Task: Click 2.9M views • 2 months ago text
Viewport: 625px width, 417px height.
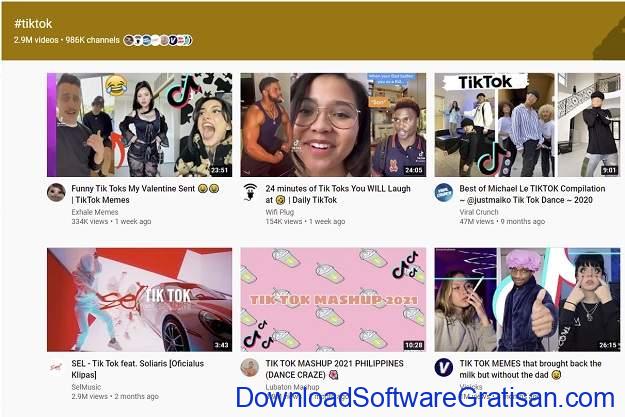Action: (x=115, y=396)
